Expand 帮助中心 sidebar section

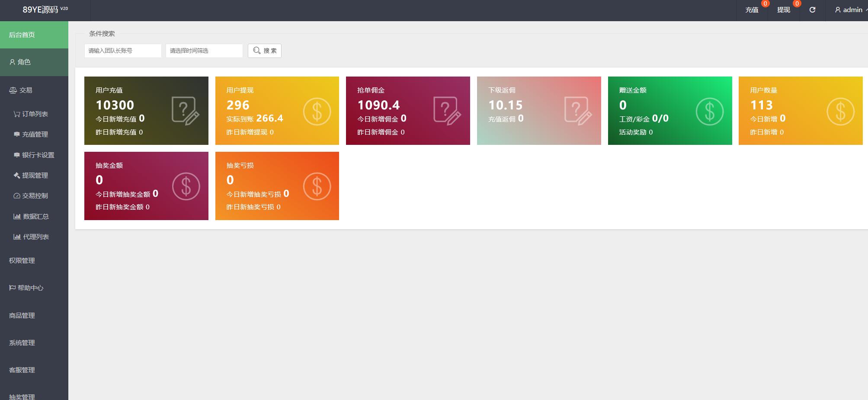(34, 288)
